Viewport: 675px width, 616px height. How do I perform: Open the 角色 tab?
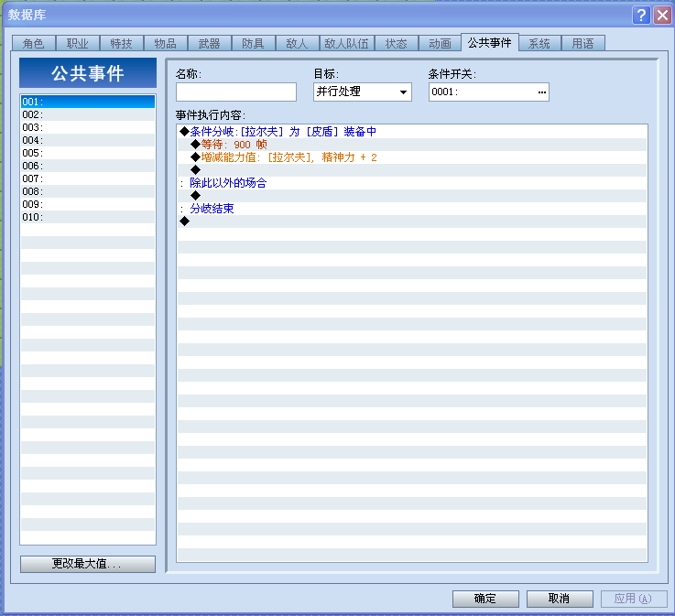pos(34,43)
